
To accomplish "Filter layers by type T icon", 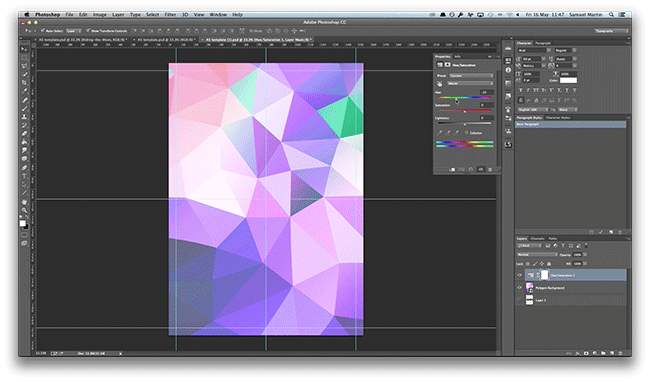I will click(x=563, y=246).
